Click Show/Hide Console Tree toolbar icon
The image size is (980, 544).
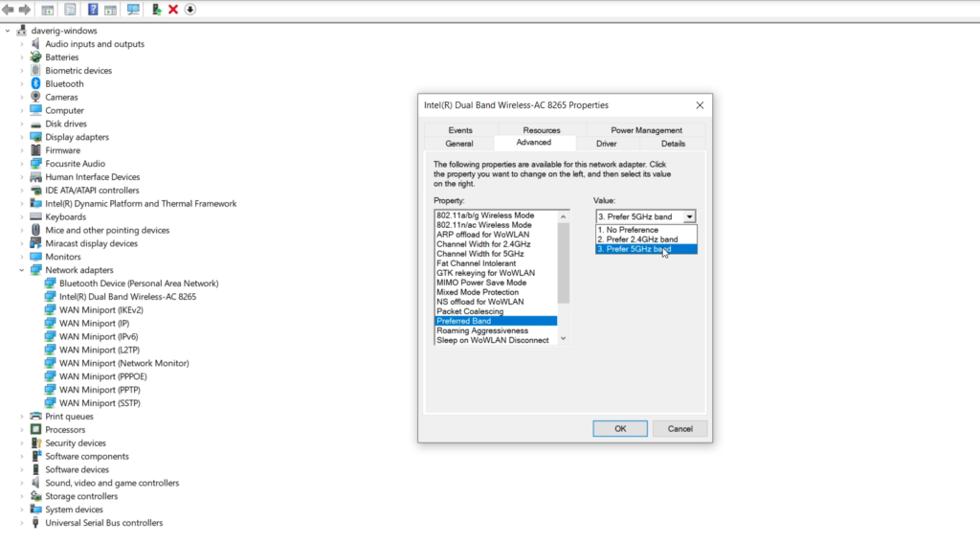[x=48, y=10]
